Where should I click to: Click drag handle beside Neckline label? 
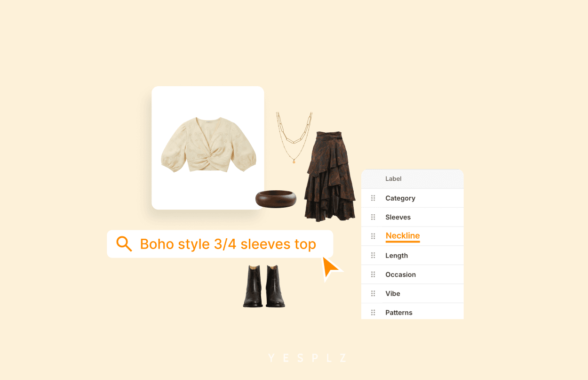[x=373, y=236]
